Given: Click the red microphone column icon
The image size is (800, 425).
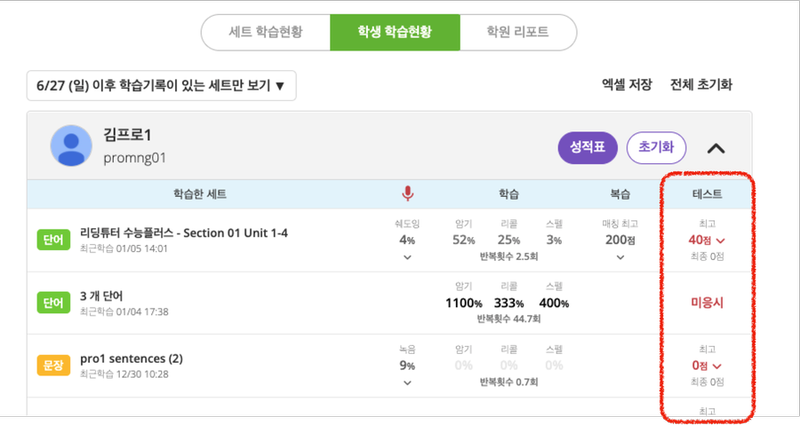Looking at the screenshot, I should click(408, 194).
